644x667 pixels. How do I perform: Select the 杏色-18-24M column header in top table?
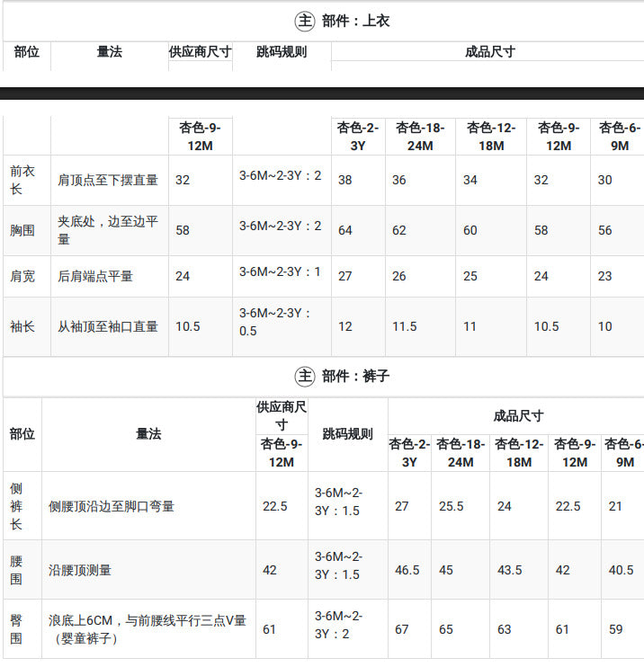pos(420,137)
